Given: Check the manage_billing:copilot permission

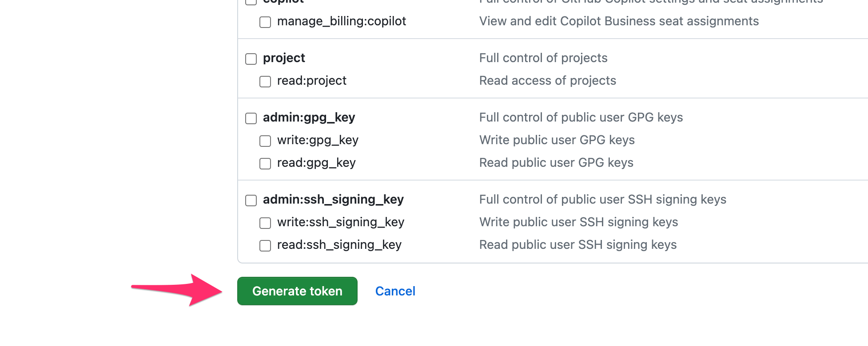Looking at the screenshot, I should coord(265,22).
